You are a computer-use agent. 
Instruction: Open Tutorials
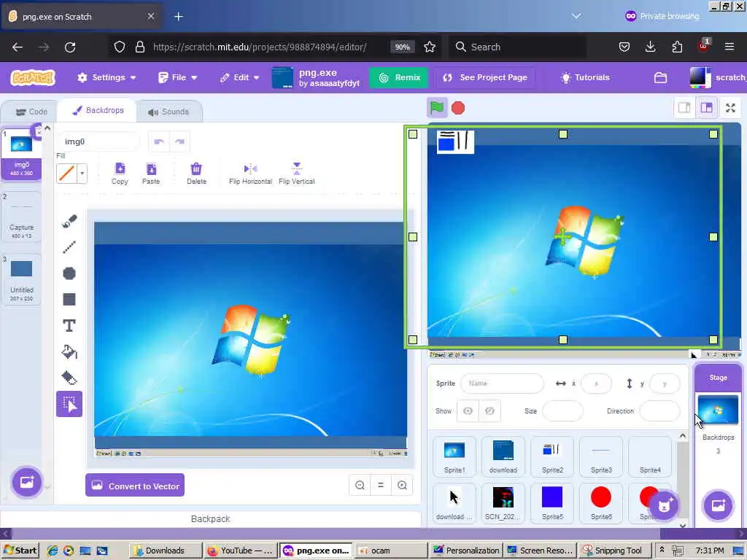(x=586, y=77)
